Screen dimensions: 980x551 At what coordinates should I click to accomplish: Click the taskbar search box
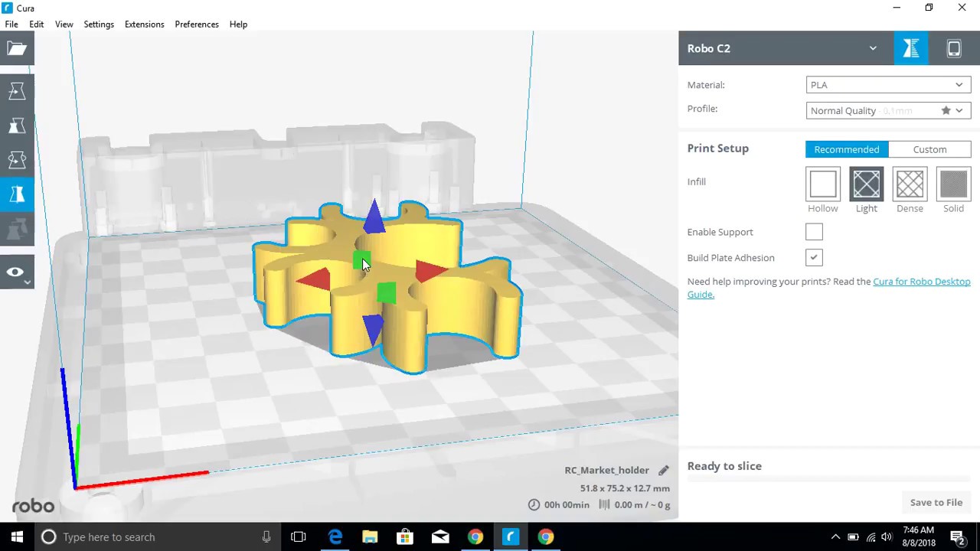coord(158,536)
